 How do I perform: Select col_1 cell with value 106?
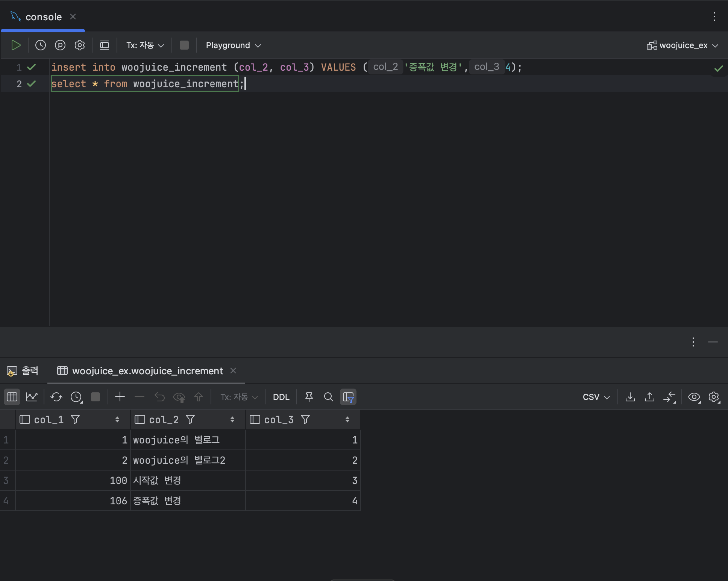[x=73, y=501]
